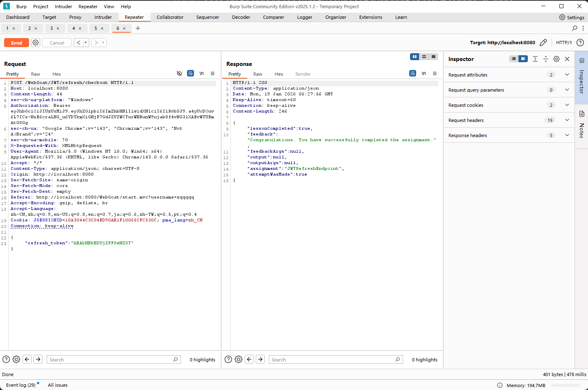Add a new Repeater tab with plus
Viewport: 588px width, 390px height.
(138, 28)
